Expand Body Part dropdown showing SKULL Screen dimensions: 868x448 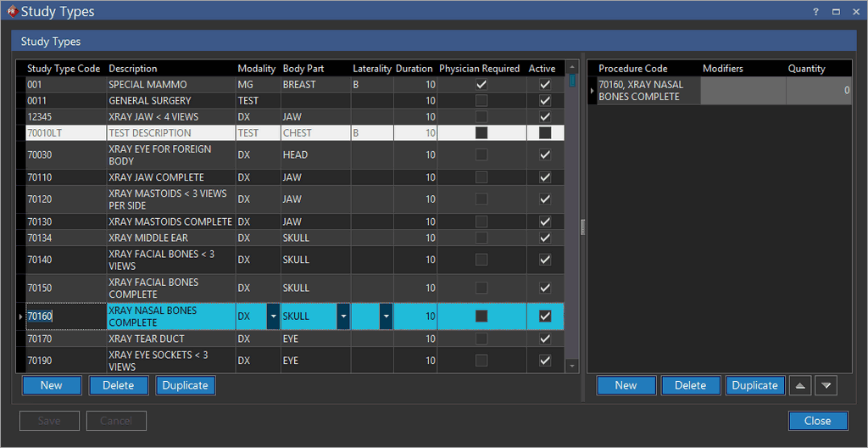(343, 316)
